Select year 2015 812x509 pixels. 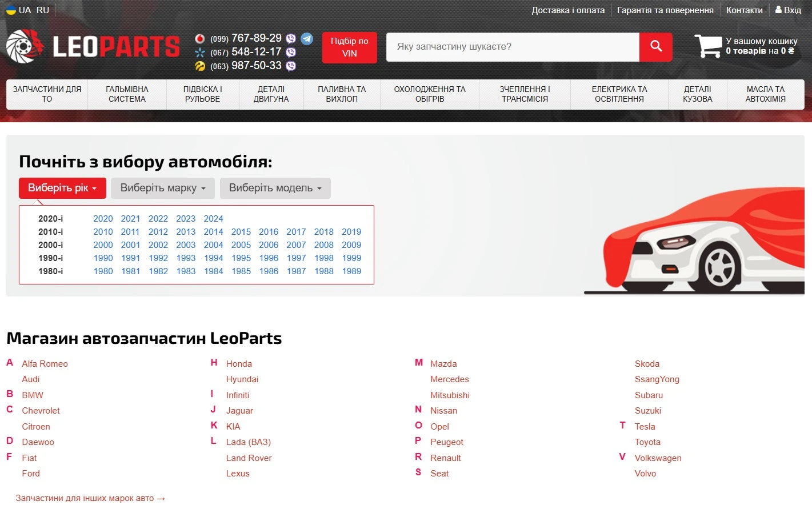point(241,232)
